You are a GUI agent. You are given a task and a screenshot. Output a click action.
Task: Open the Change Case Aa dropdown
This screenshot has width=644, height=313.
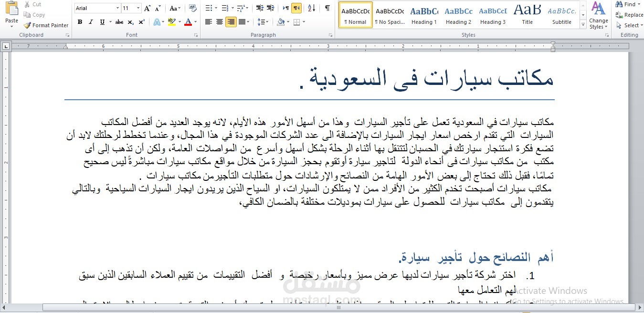[175, 8]
